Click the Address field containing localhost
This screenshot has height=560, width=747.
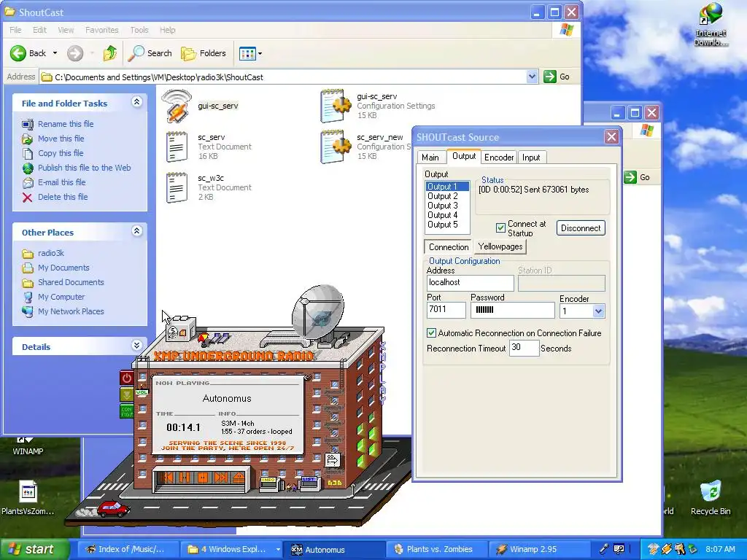click(470, 282)
